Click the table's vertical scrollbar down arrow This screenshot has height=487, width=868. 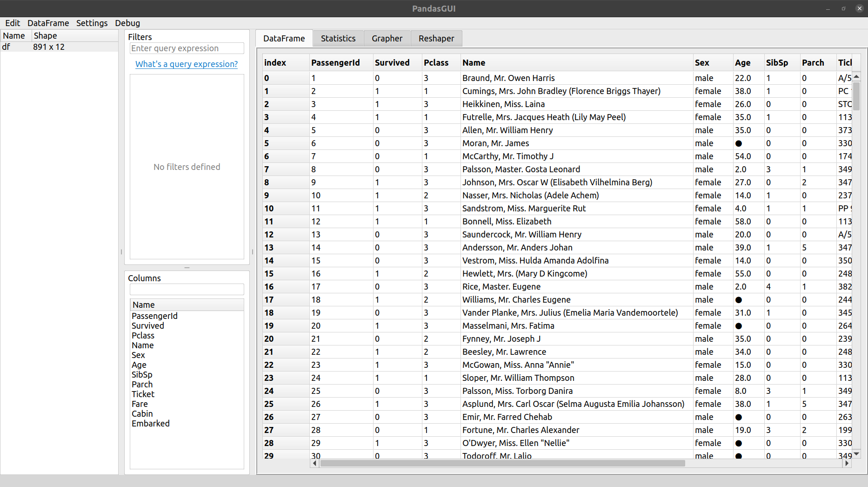pos(856,453)
